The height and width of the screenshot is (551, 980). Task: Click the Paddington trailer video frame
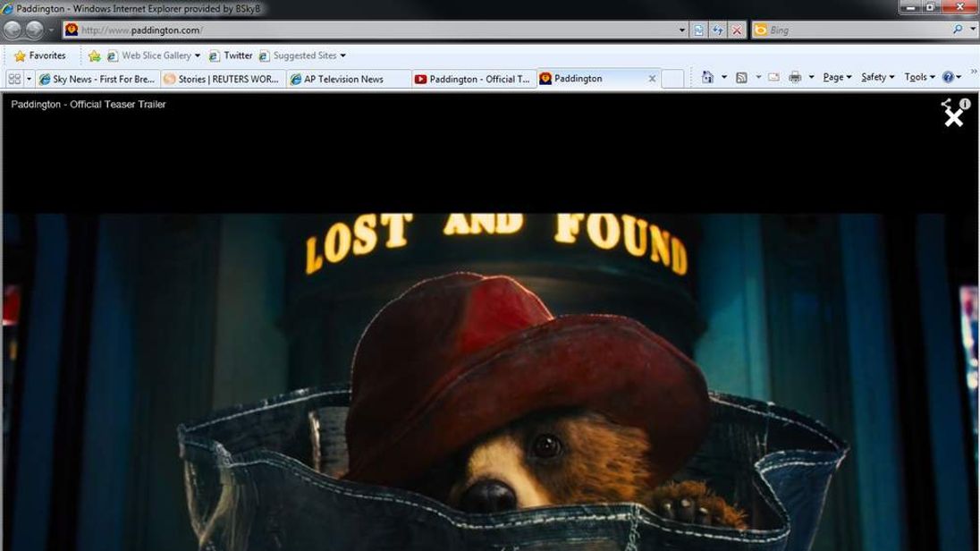[491, 382]
